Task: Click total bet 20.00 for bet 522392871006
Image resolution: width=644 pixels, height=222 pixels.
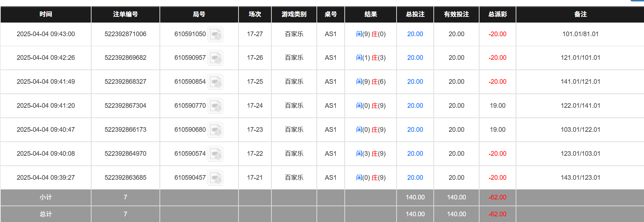Action: [x=415, y=34]
